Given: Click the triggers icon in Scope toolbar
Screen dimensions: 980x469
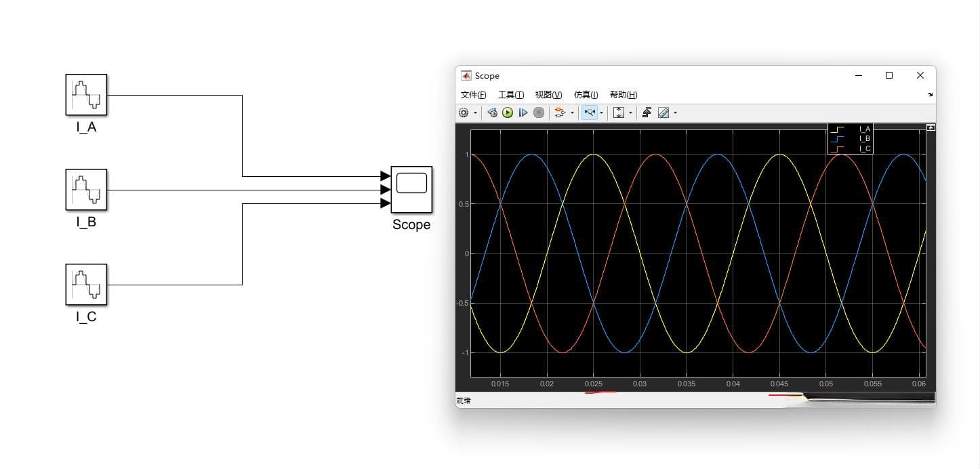Looking at the screenshot, I should click(x=647, y=113).
